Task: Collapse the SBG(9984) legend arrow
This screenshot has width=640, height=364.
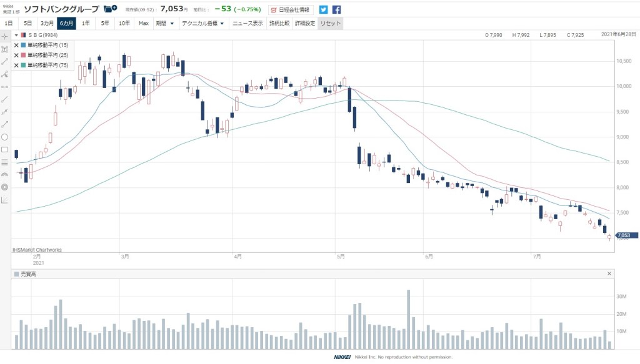Action: [x=17, y=35]
